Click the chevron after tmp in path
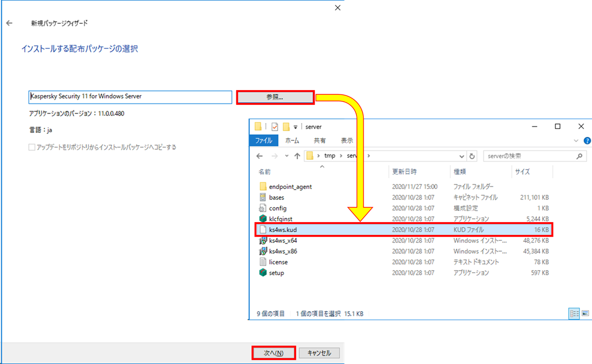Image resolution: width=592 pixels, height=364 pixels. 341,156
